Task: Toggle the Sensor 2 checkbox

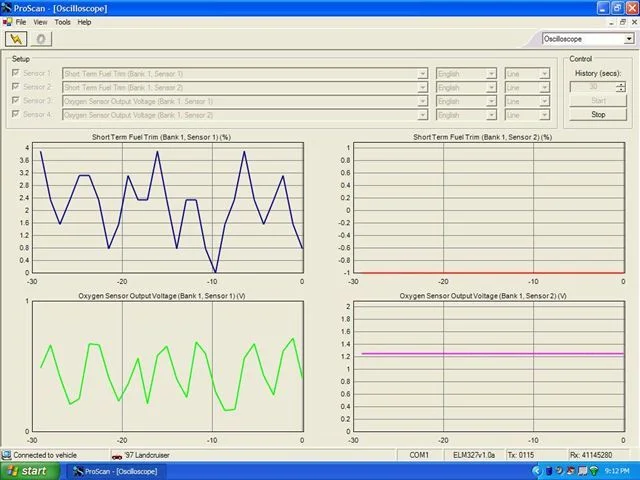Action: click(x=16, y=87)
